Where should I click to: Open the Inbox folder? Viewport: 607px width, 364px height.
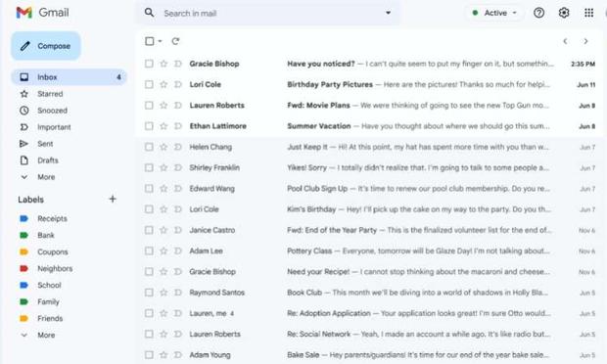(69, 77)
